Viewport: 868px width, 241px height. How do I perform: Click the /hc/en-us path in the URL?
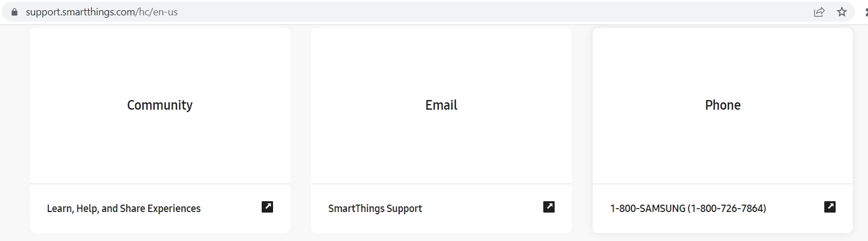click(x=158, y=12)
